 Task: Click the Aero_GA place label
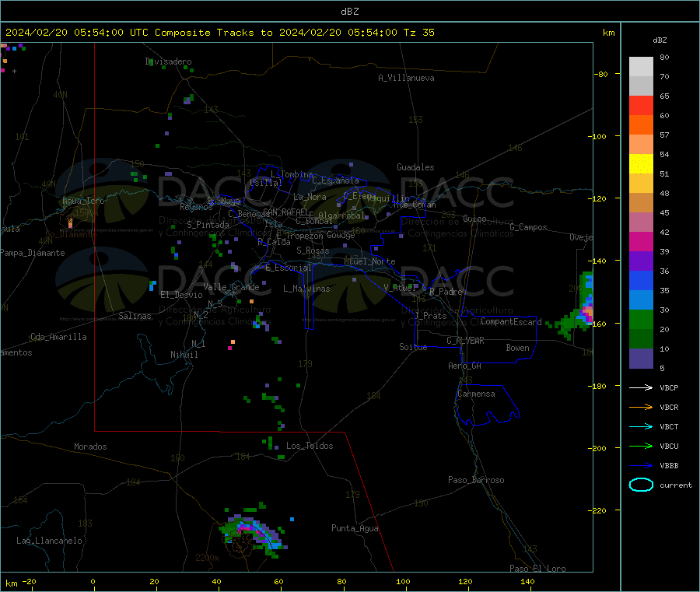tap(464, 366)
